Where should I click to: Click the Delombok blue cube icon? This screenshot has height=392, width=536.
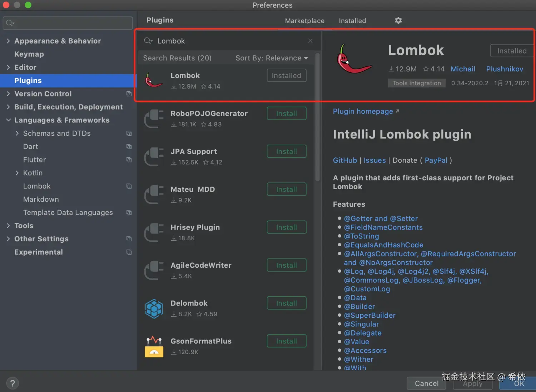[154, 308]
